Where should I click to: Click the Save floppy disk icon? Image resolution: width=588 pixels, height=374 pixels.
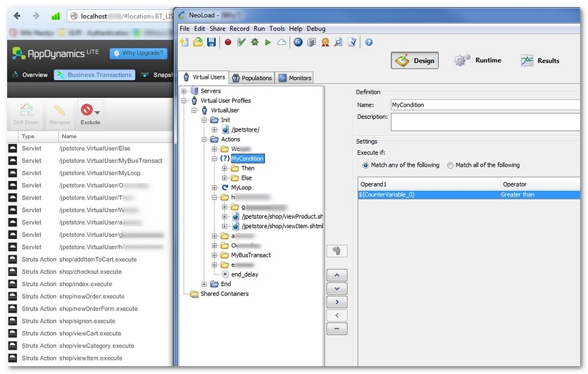click(x=211, y=42)
